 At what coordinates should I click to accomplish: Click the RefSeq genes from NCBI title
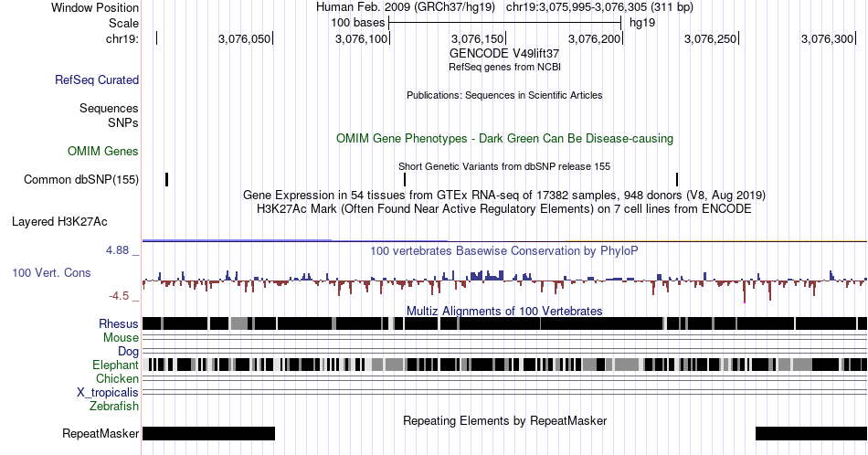[x=504, y=67]
